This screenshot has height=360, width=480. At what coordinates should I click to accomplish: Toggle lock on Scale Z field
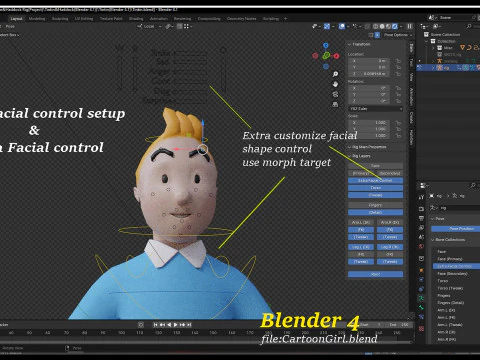point(398,135)
